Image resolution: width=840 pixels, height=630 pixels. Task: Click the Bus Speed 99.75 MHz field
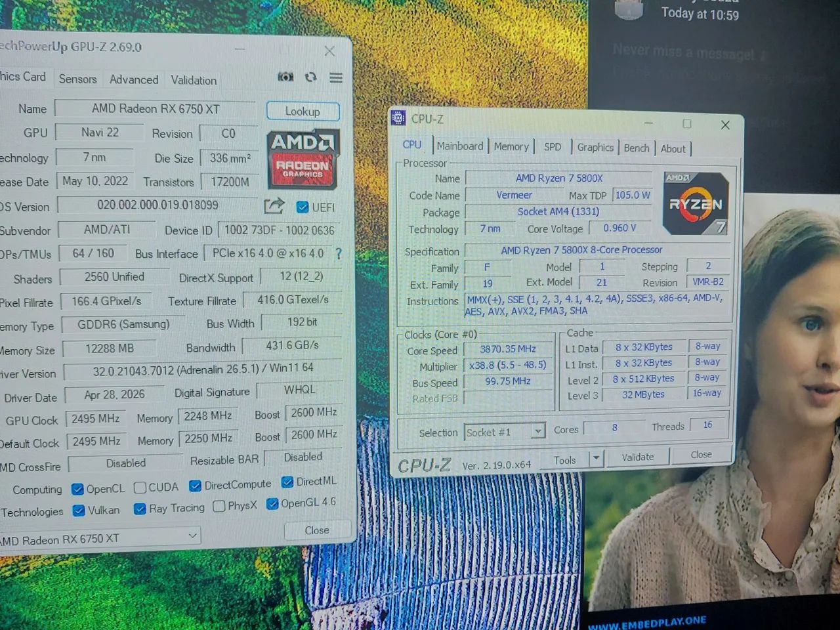coord(508,381)
